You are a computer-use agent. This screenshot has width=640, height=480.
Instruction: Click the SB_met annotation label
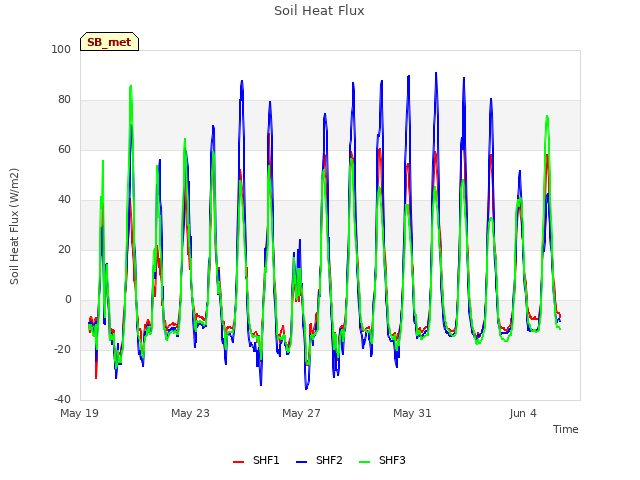pyautogui.click(x=109, y=42)
